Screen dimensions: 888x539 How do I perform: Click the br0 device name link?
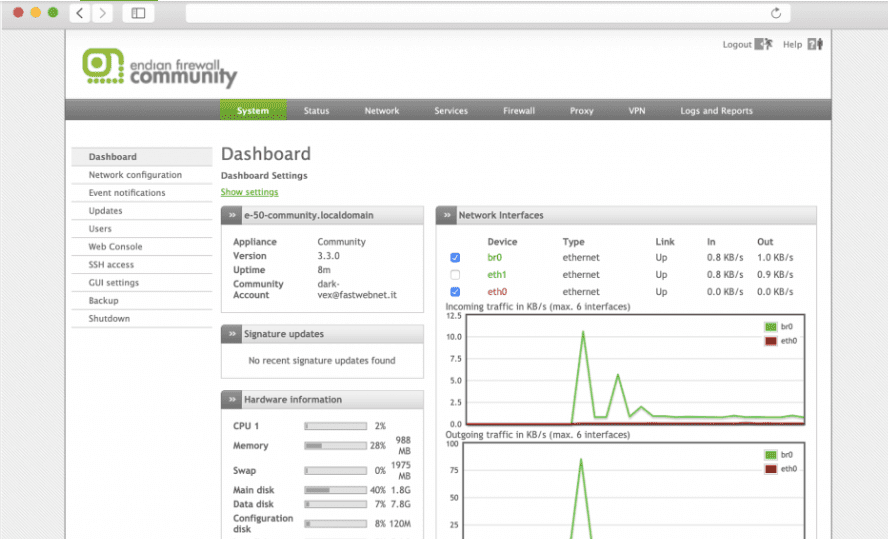[x=494, y=258]
